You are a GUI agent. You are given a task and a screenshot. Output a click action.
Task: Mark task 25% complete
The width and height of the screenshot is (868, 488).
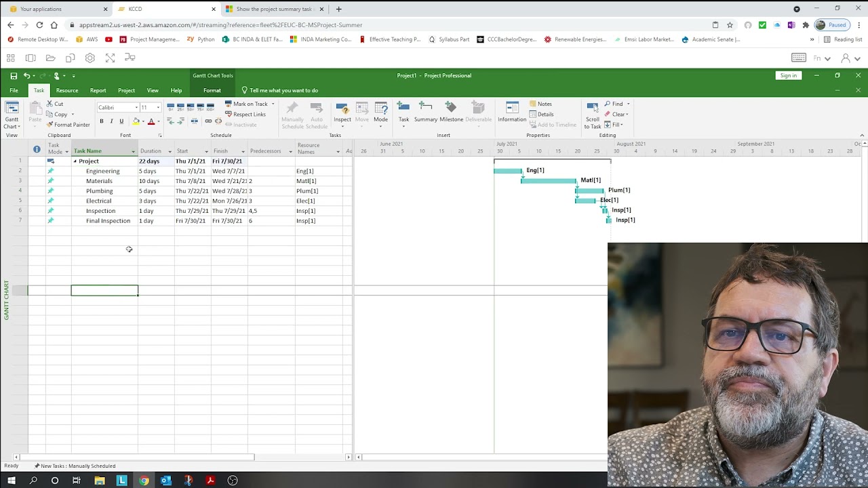click(180, 107)
